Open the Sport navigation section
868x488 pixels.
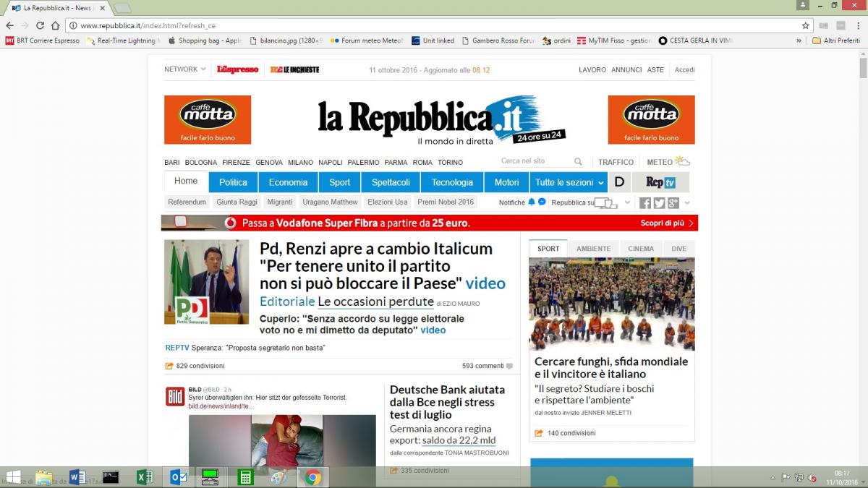tap(339, 182)
